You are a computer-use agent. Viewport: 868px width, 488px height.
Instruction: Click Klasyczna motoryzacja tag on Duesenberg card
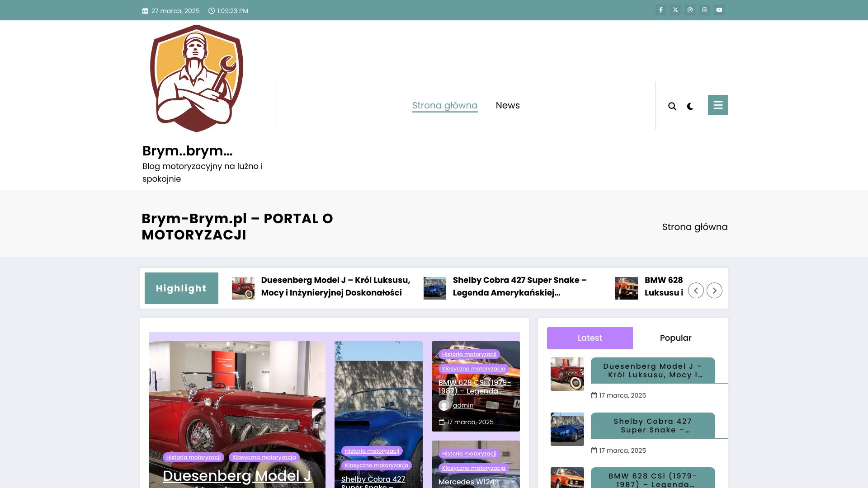click(x=264, y=457)
